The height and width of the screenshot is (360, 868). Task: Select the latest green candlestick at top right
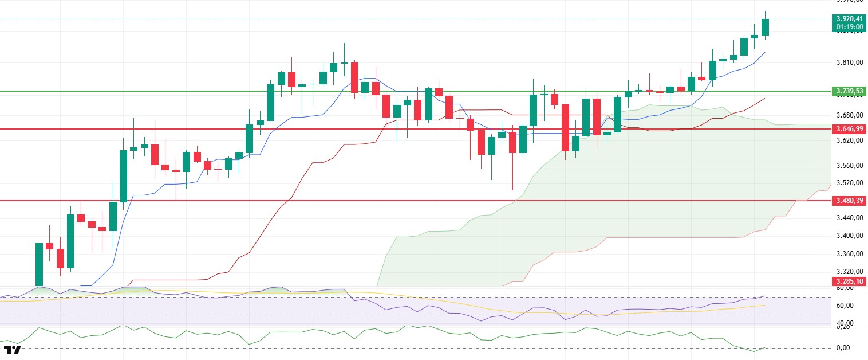(766, 26)
